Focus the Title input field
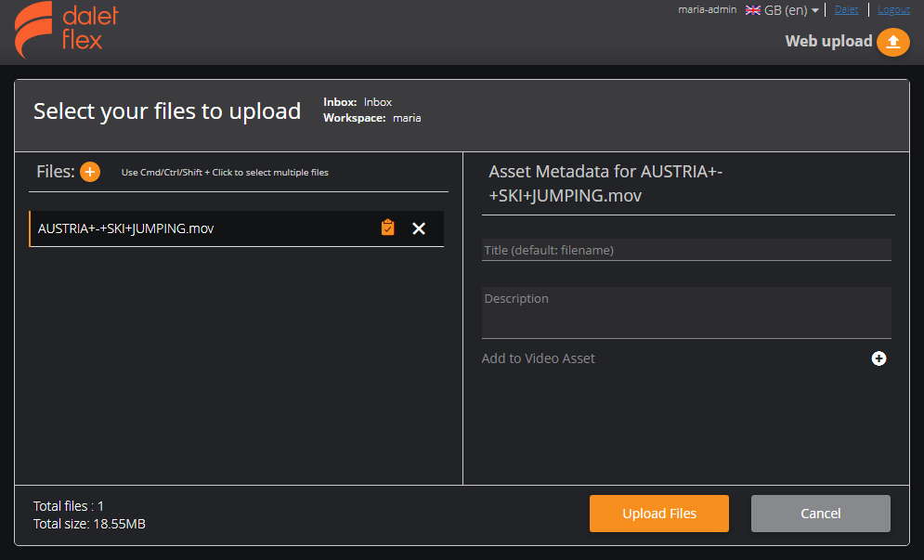The width and height of the screenshot is (924, 560). coord(685,250)
